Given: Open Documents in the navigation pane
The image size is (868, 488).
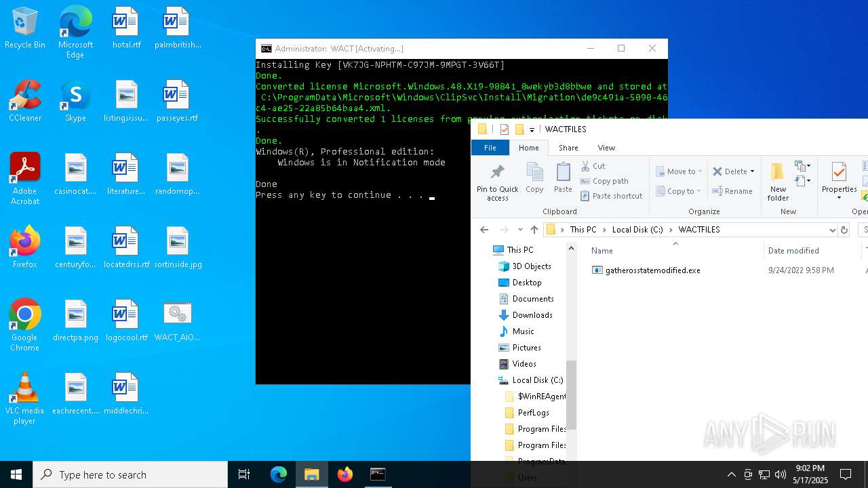Looking at the screenshot, I should pyautogui.click(x=532, y=299).
